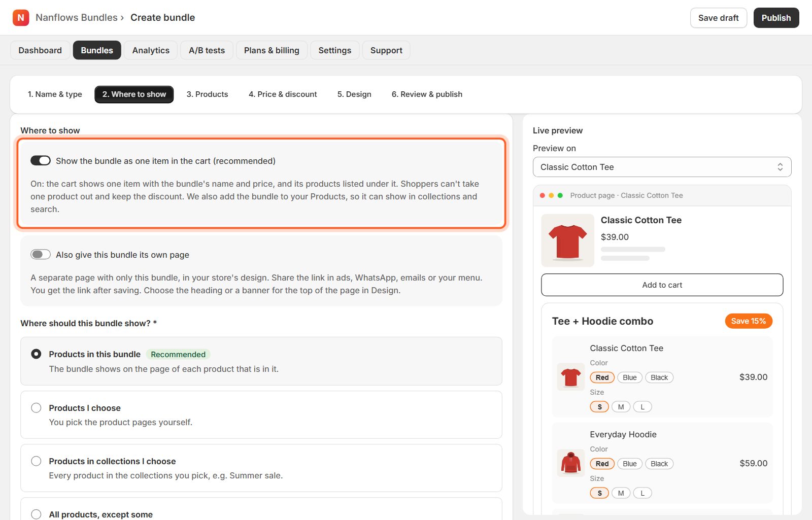This screenshot has width=812, height=520.
Task: Choose Blue color for Everyday Hoodie
Action: point(630,464)
